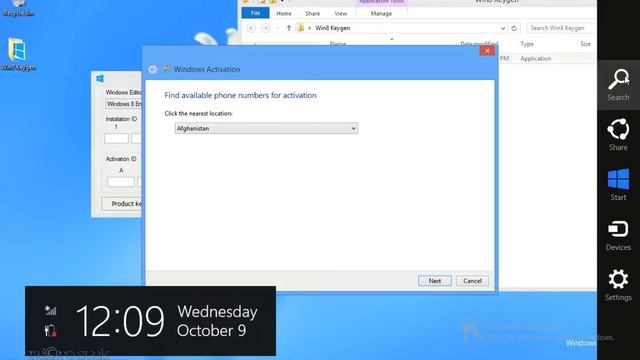Click the Search Win8 Keygen field
This screenshot has width=640, height=360.
click(561, 28)
